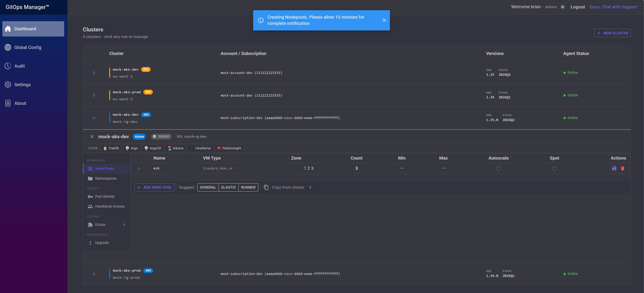Suggest a RUNNER node pool
Viewport: 644px width, 293px height.
pos(248,187)
